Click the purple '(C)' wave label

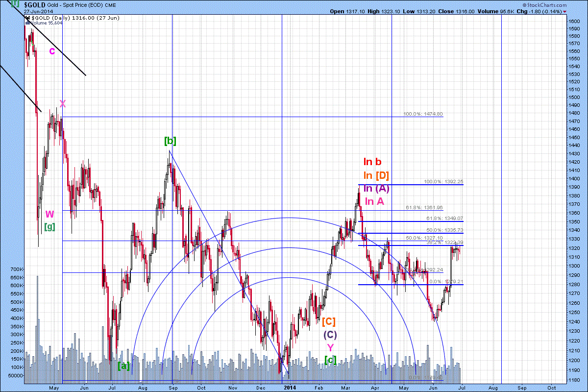[x=329, y=335]
